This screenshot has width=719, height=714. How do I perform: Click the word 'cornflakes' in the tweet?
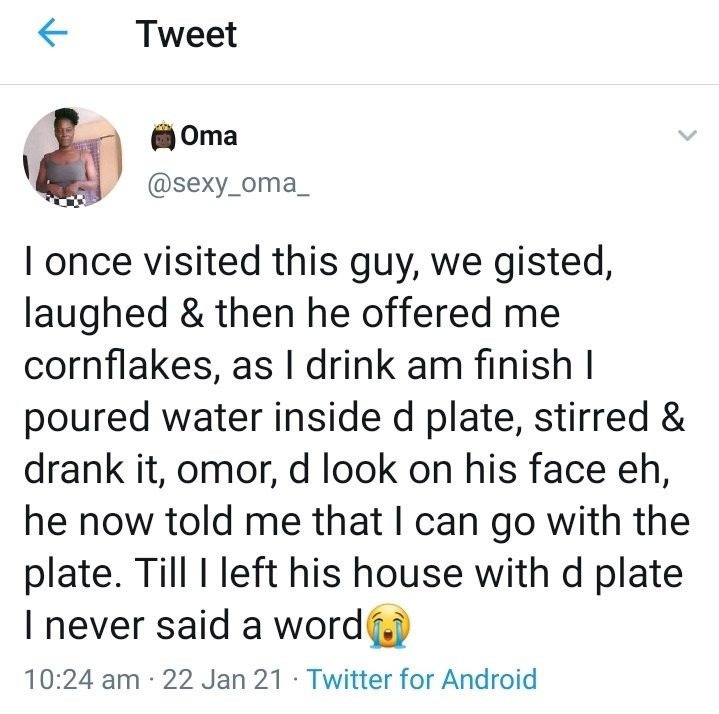pos(119,365)
